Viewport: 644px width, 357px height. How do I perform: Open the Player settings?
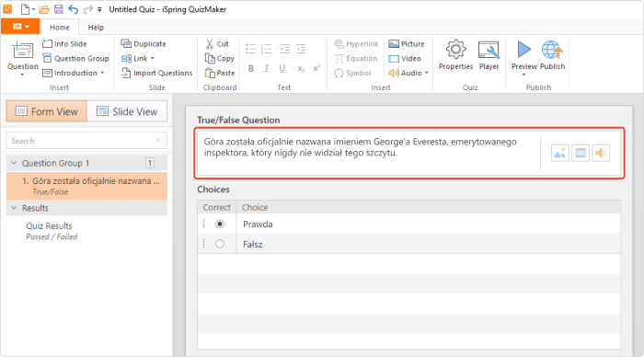489,55
